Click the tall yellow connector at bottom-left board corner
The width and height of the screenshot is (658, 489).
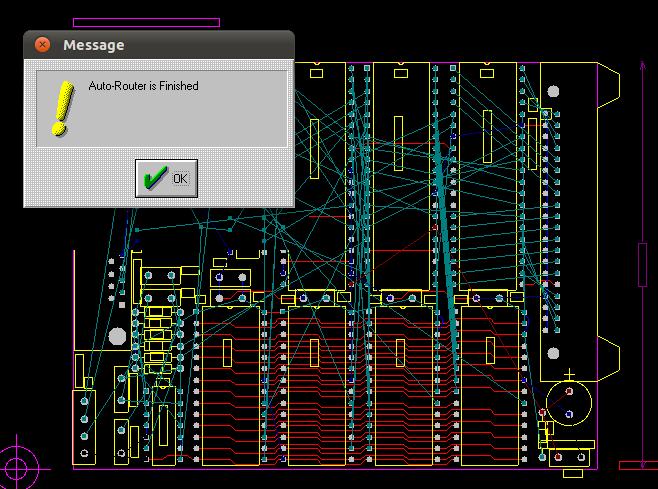[86, 420]
